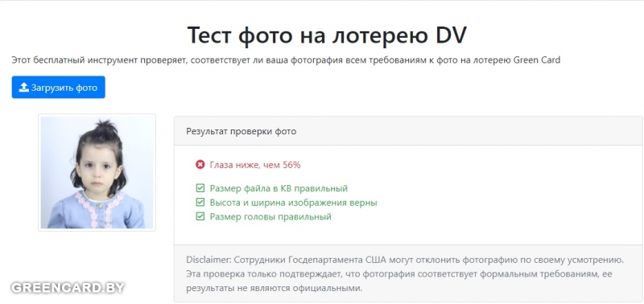Image resolution: width=644 pixels, height=304 pixels.
Task: Click the checkmark icon beside image dimensions result
Action: [200, 202]
